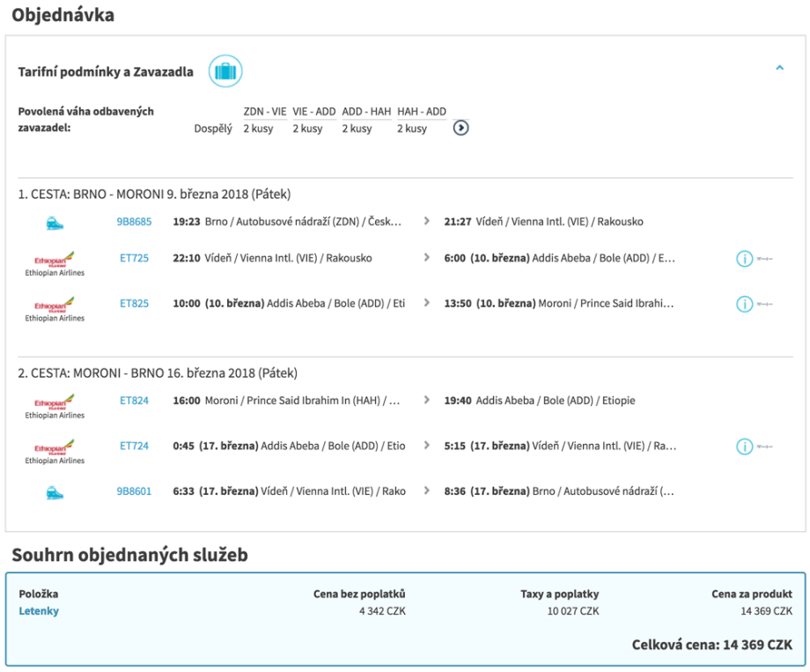Collapse the Tarifní podmínky a Zavazadla section
Image resolution: width=810 pixels, height=672 pixels.
(x=779, y=67)
